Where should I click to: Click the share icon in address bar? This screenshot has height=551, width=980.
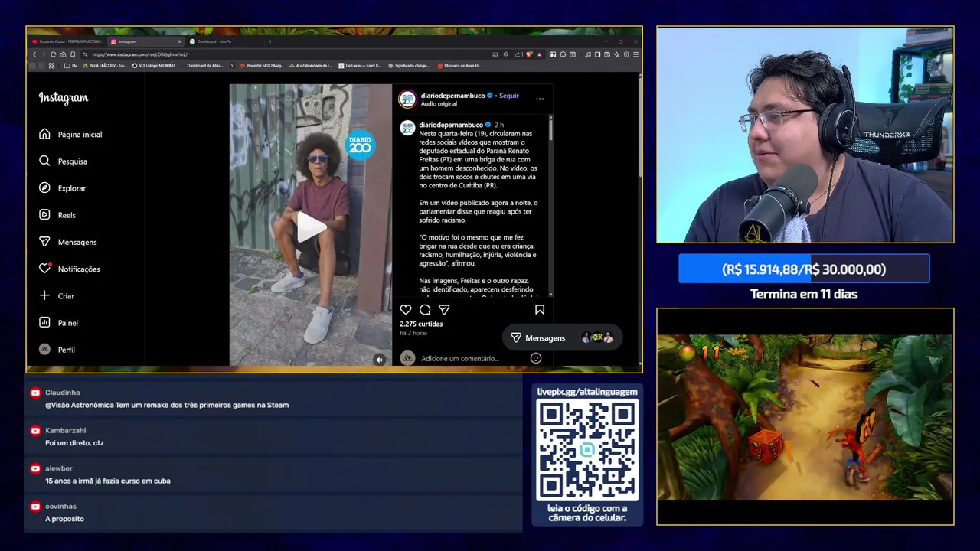click(517, 54)
